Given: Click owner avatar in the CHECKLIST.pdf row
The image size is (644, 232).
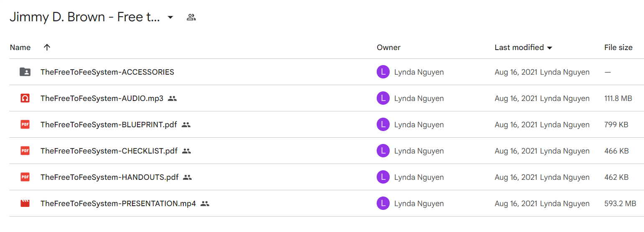Looking at the screenshot, I should 383,151.
